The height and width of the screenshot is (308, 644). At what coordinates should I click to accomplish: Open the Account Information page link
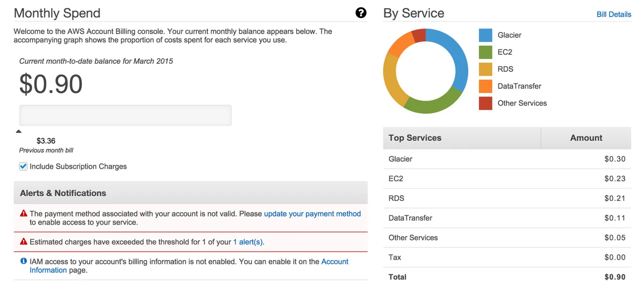[335, 261]
